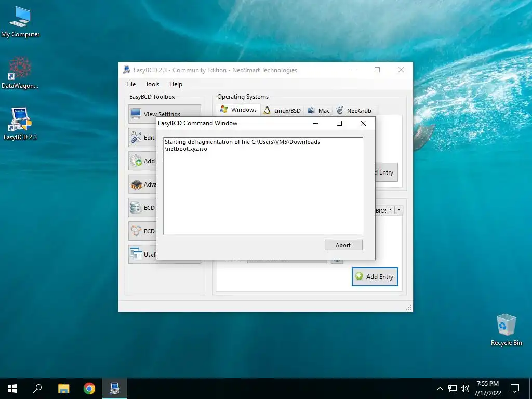Image resolution: width=532 pixels, height=399 pixels.
Task: Click the Edit Boot Menu wrench icon
Action: click(136, 137)
